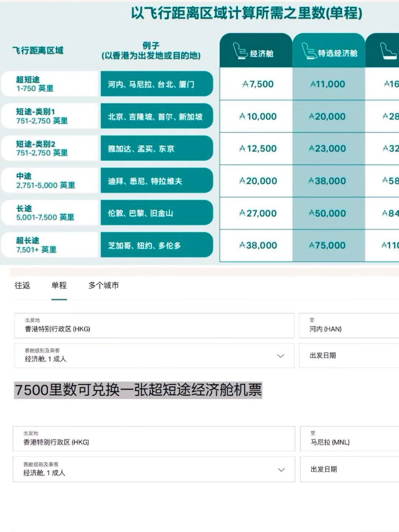Screen dimensions: 399x532
Task: Click the 河内、马尼拉、台北、厦门 example cell
Action: 156,84
